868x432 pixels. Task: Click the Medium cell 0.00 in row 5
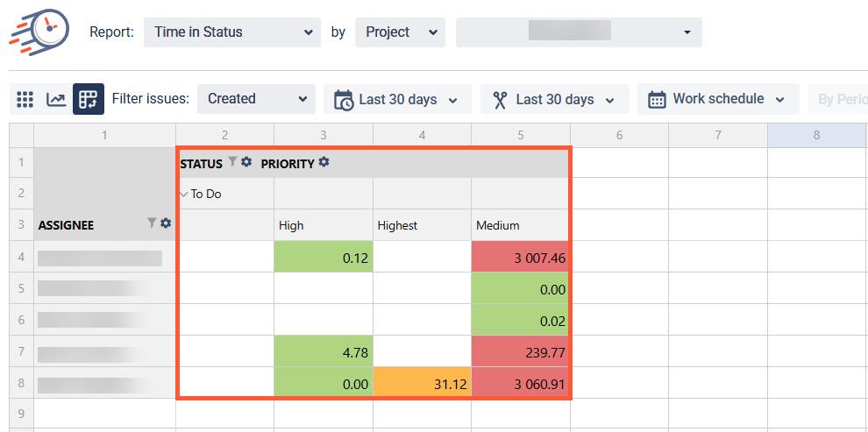[520, 288]
